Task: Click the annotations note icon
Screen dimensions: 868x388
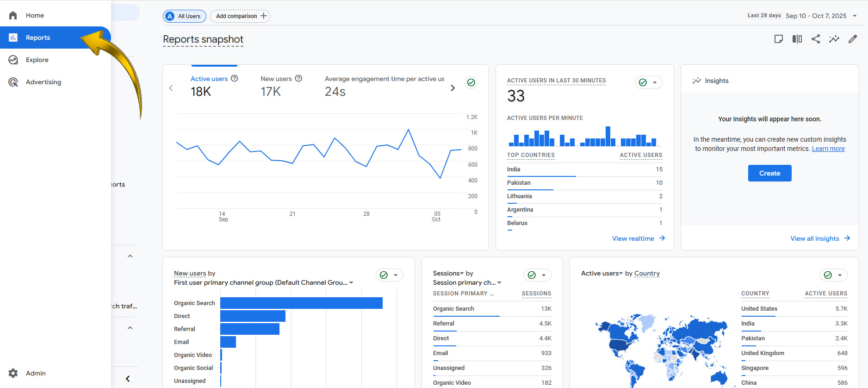Action: coord(779,39)
